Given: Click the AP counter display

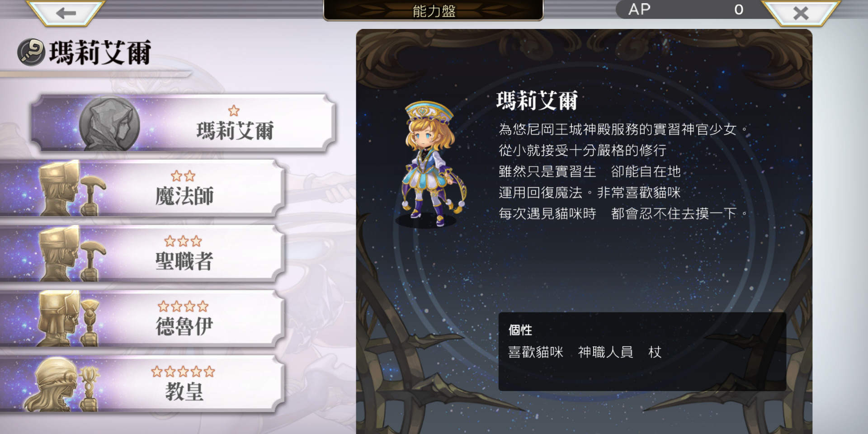Looking at the screenshot, I should tap(688, 9).
